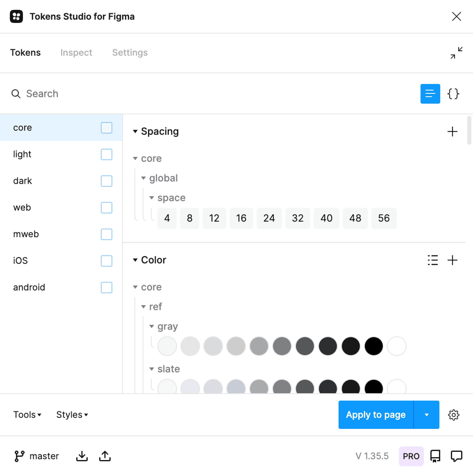The height and width of the screenshot is (476, 473).
Task: Switch to the Settings tab
Action: (x=130, y=53)
